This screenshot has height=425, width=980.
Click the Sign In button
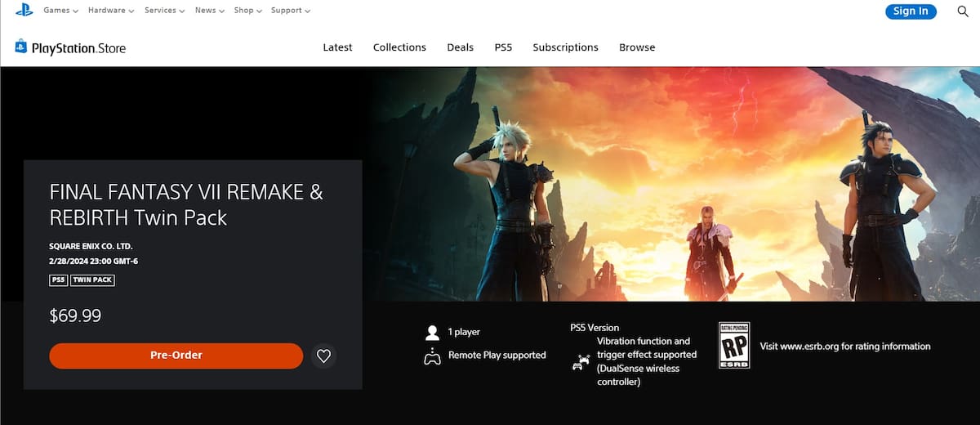[x=911, y=11]
